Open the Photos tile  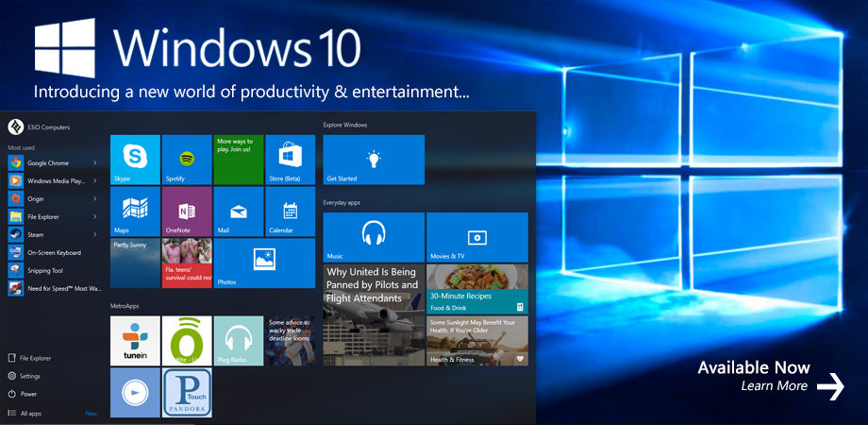point(264,263)
